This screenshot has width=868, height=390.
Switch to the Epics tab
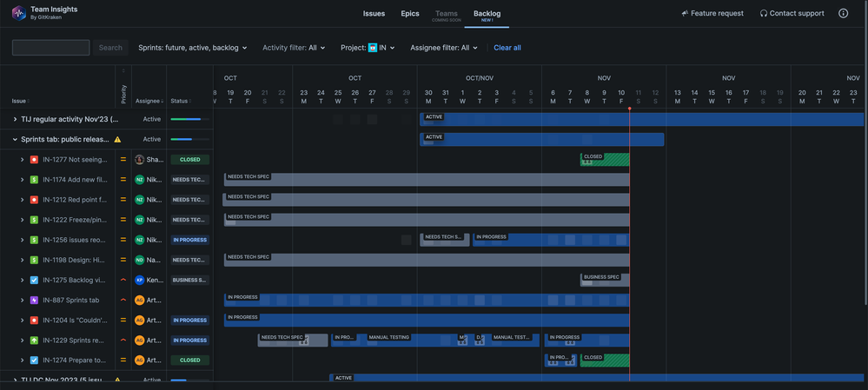[x=409, y=14]
